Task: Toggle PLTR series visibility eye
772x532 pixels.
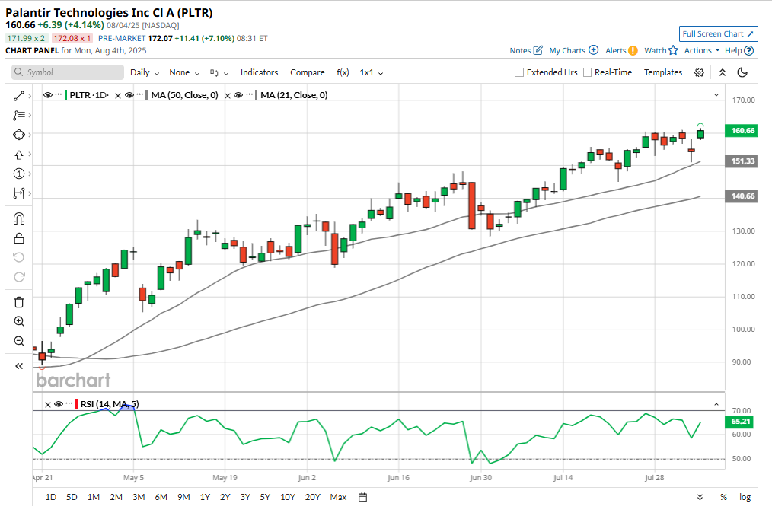Action: 48,95
